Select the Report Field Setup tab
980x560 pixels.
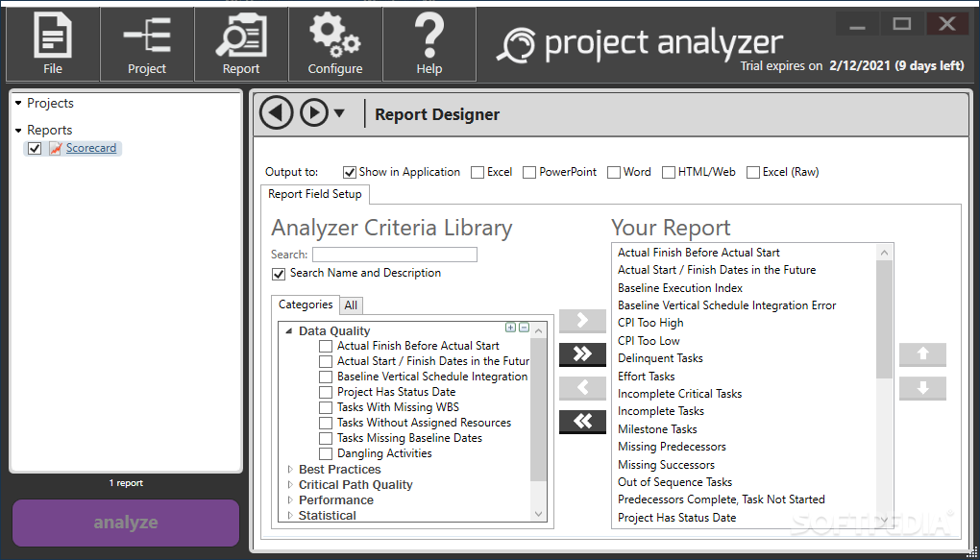tap(315, 194)
